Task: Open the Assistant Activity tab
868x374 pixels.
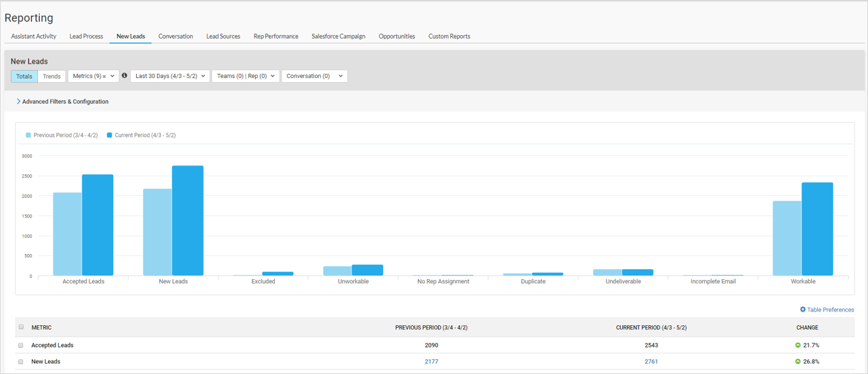Action: coord(33,36)
